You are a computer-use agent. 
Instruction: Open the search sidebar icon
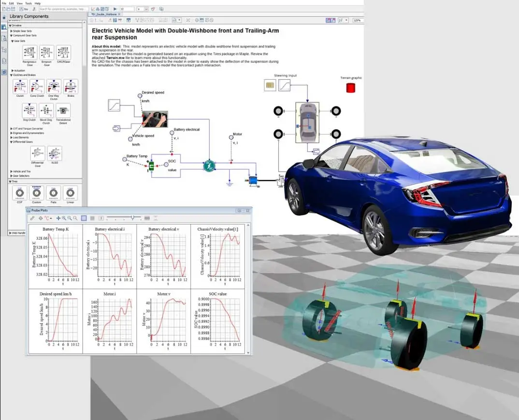tap(4, 39)
